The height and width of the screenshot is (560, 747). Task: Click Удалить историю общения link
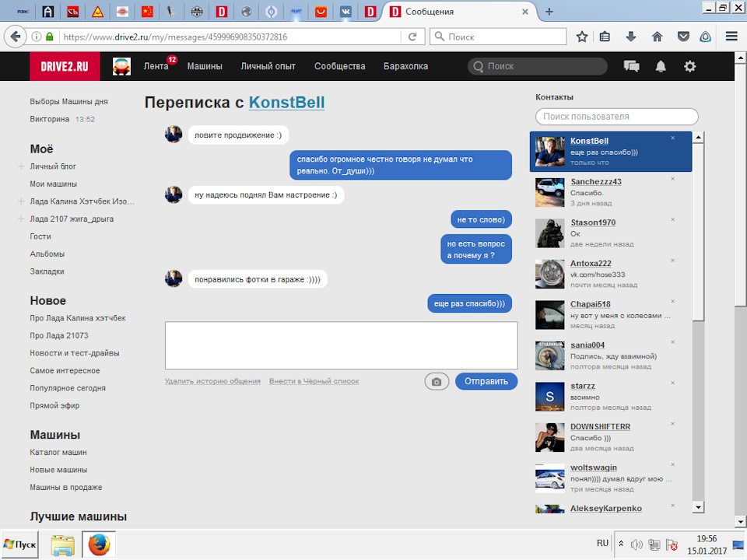tap(212, 381)
